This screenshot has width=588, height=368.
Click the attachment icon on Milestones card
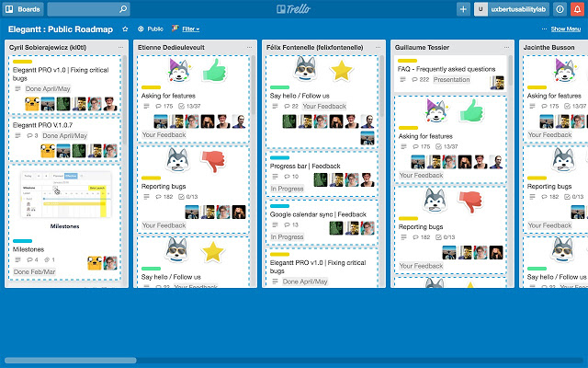pyautogui.click(x=50, y=259)
